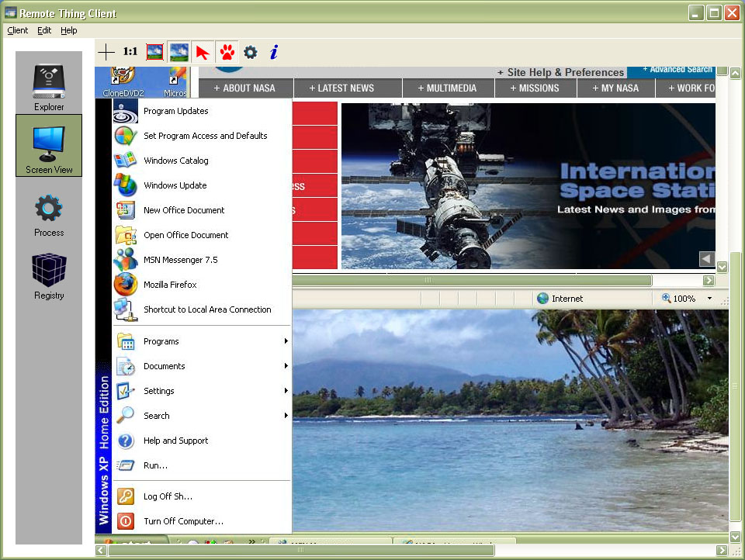Select Windows Update menu entry text
Screen dimensions: 745x560
coord(175,185)
